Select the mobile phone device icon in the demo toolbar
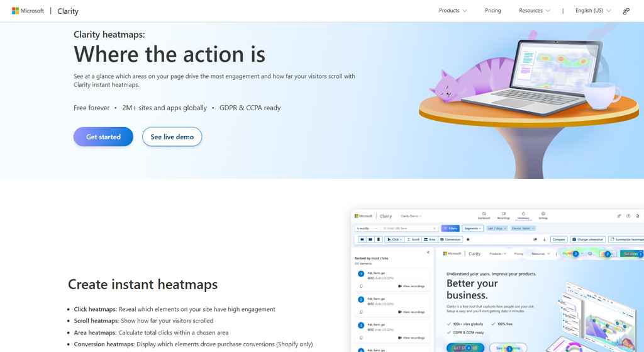 pyautogui.click(x=379, y=239)
